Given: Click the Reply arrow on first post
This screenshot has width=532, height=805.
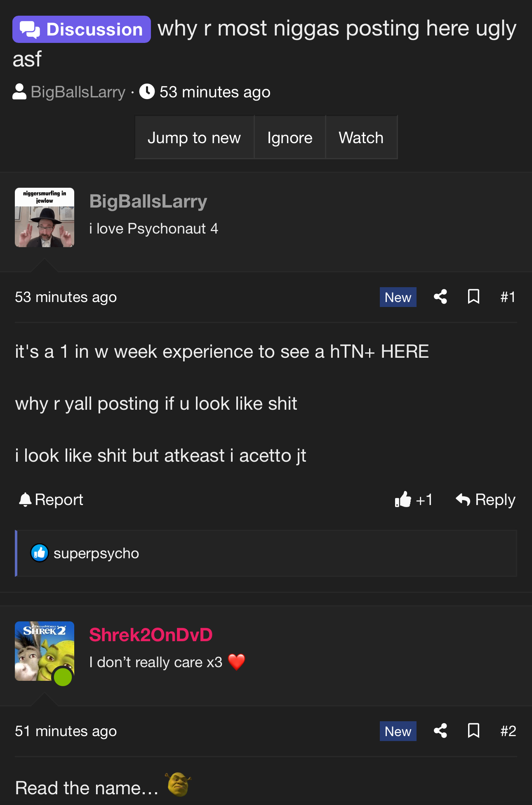Looking at the screenshot, I should 485,500.
